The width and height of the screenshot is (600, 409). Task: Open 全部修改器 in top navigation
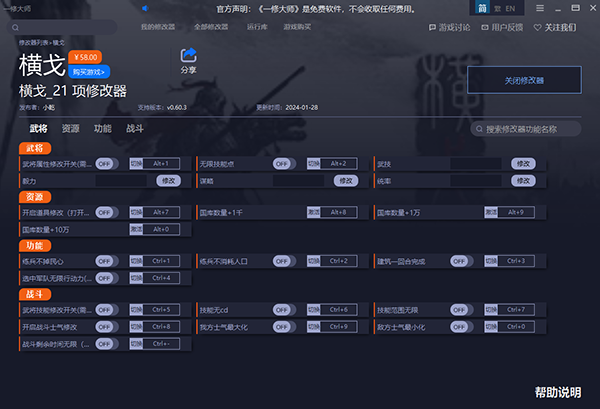[211, 27]
